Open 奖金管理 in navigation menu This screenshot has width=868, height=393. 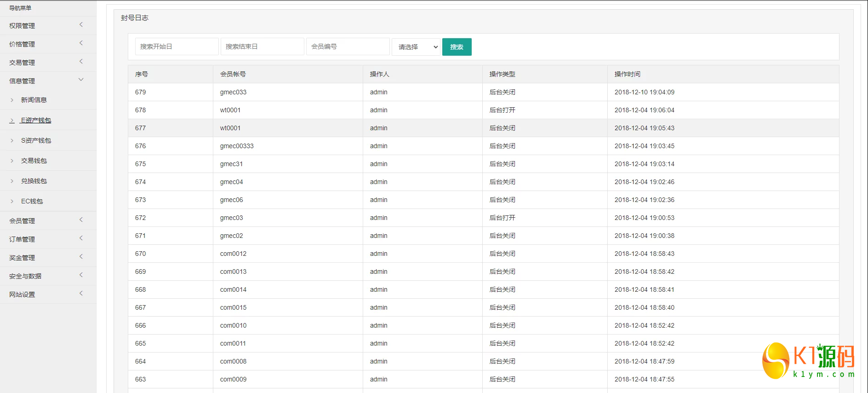[x=22, y=258]
